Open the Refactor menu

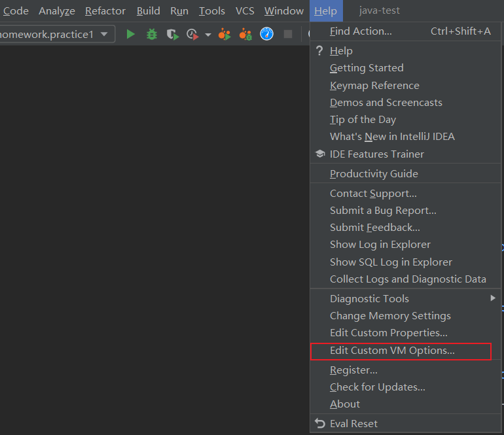105,11
